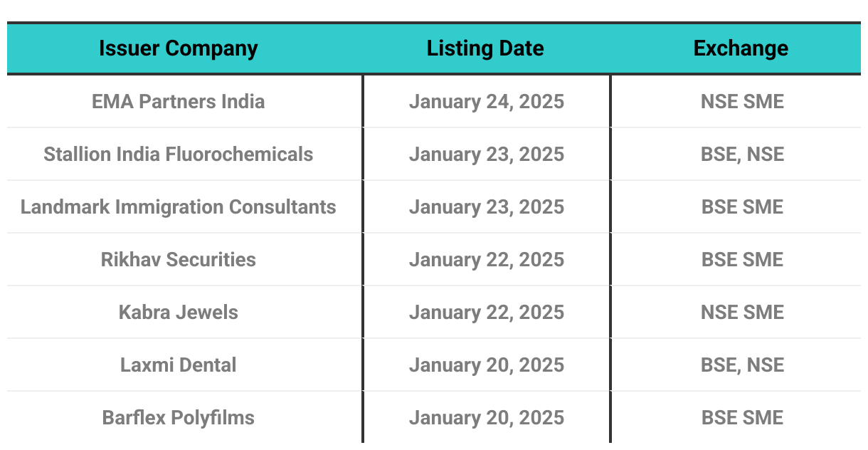Select Landmark Immigration Consultants company name
This screenshot has width=868, height=450.
178,207
